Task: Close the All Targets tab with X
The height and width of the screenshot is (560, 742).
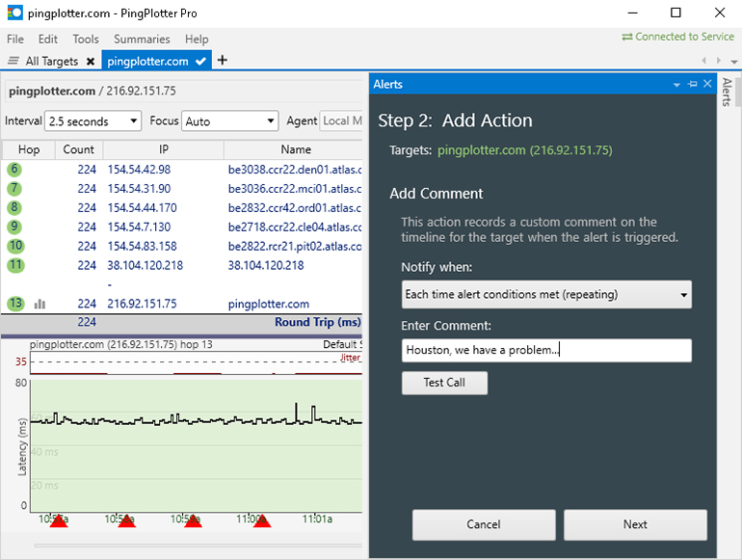Action: pyautogui.click(x=91, y=61)
